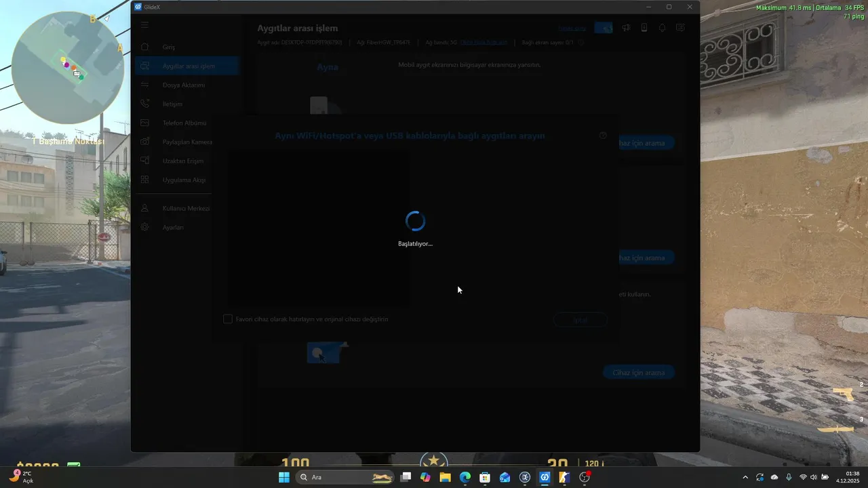Tick the Favori cihaz olarak hatırlayın checkbox
868x488 pixels.
click(x=228, y=319)
